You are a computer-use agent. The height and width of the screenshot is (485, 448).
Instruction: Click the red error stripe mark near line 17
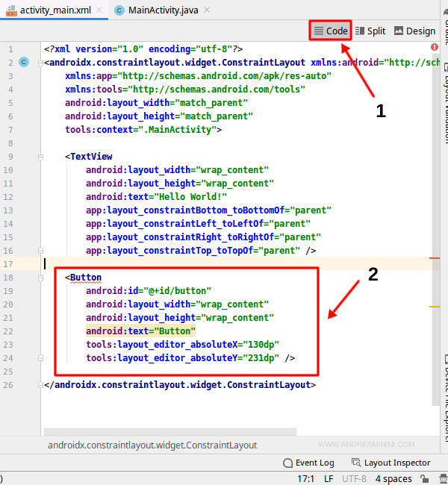pos(435,258)
